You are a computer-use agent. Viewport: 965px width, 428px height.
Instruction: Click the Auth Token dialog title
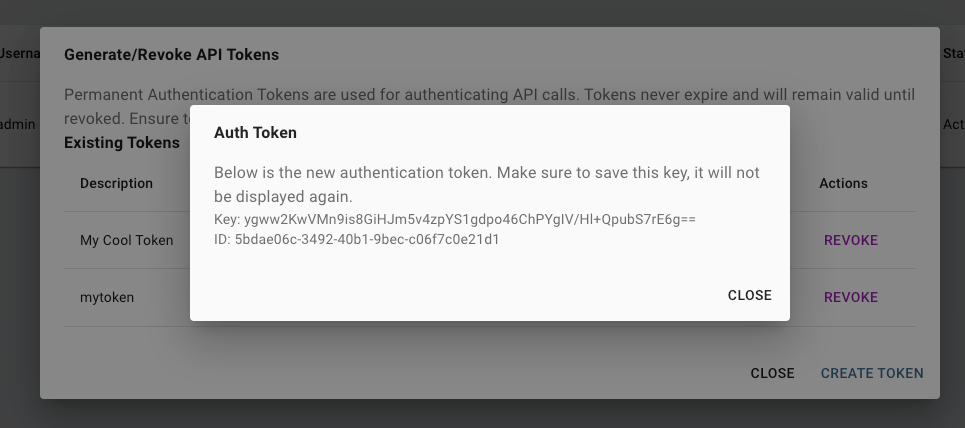pyautogui.click(x=255, y=132)
